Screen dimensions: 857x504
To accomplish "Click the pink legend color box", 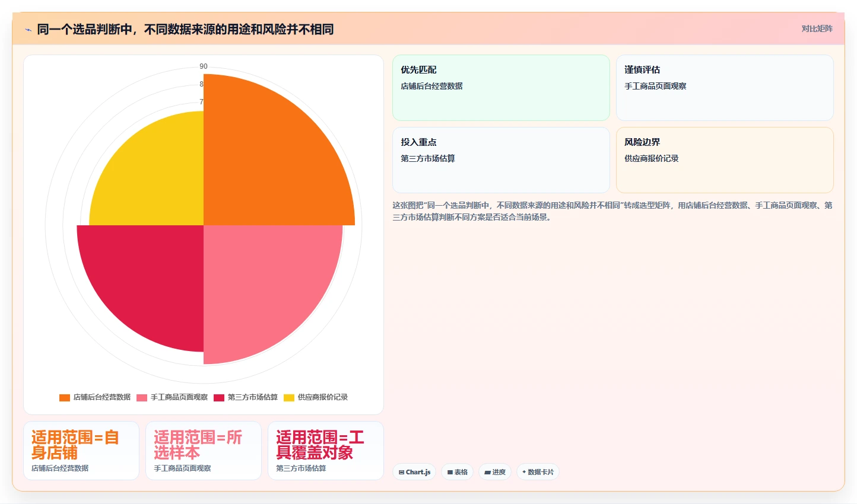I will [142, 397].
